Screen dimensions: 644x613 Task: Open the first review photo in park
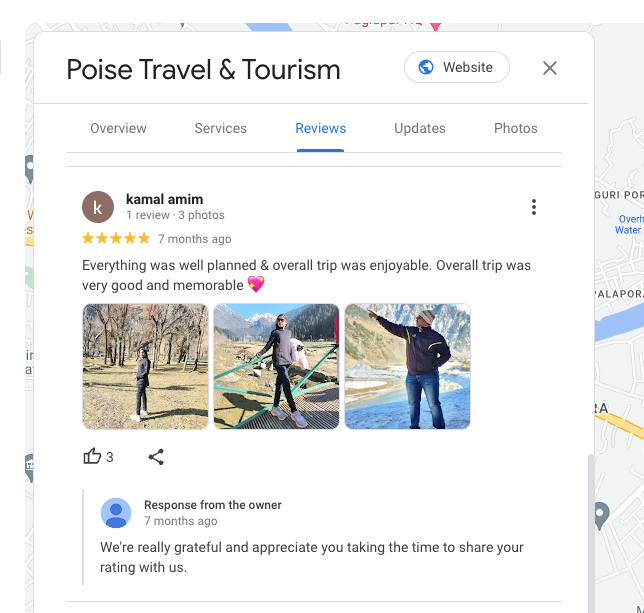[x=145, y=366]
